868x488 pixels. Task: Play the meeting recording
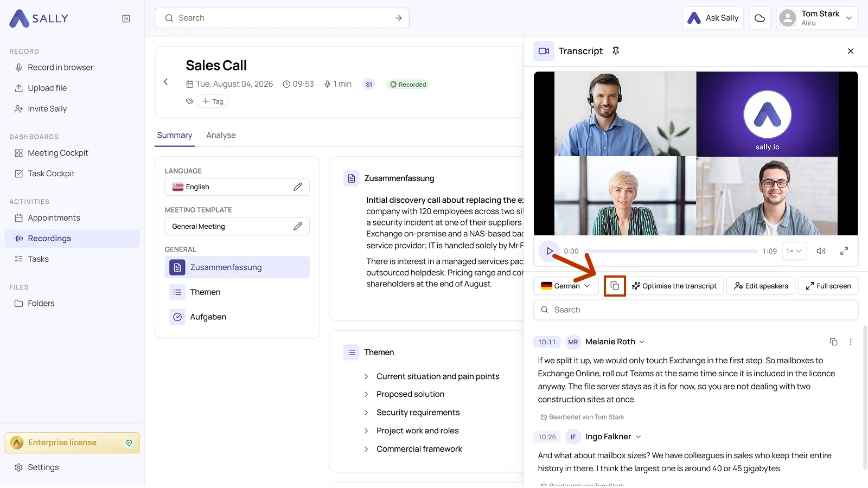point(549,251)
